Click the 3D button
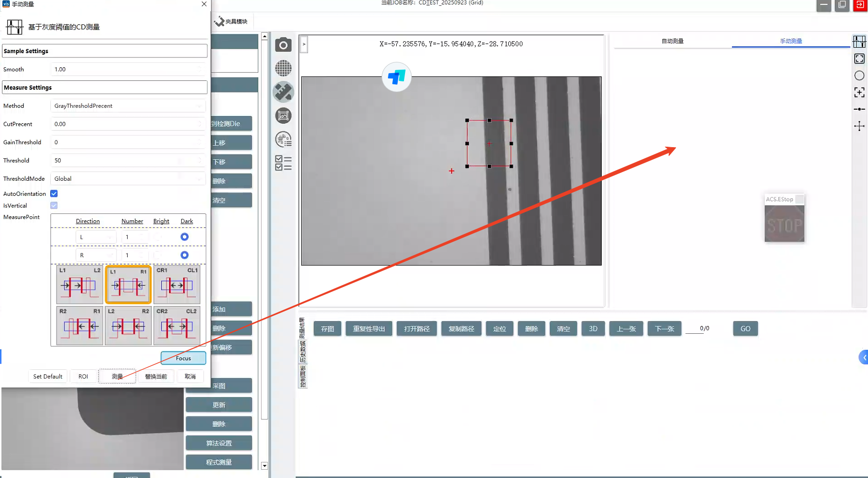This screenshot has width=868, height=478. pyautogui.click(x=593, y=329)
